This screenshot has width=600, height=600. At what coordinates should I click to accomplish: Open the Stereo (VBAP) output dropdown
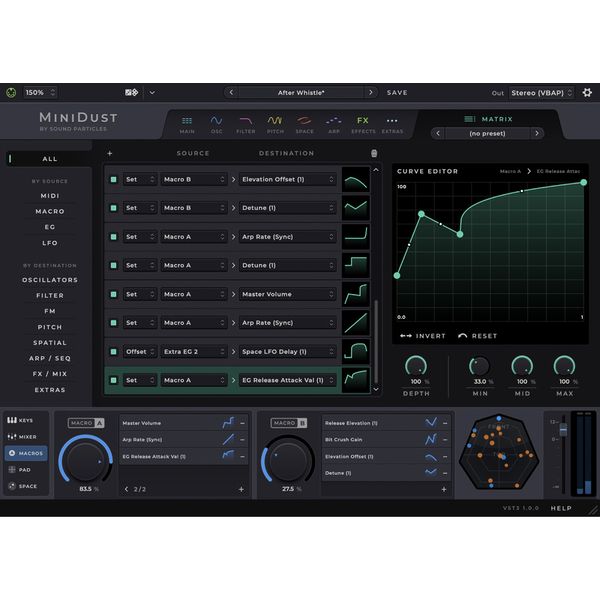(x=542, y=92)
